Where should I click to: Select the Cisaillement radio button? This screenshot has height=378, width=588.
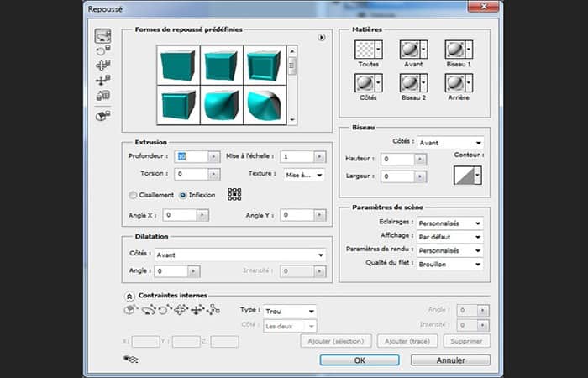point(133,195)
